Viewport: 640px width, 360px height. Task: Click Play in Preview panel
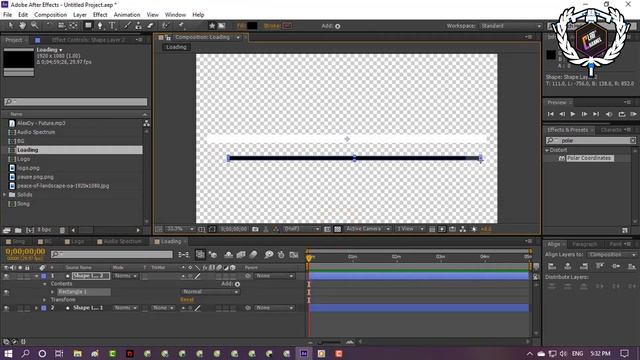click(x=573, y=114)
